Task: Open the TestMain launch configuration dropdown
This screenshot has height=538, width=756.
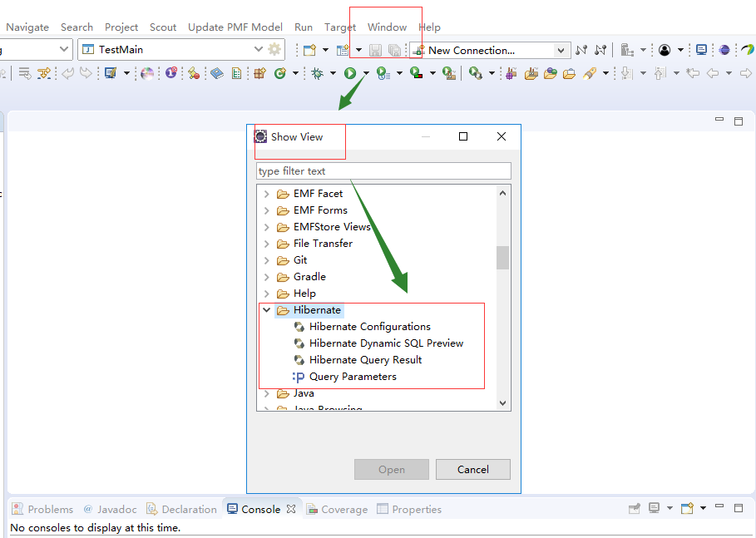Action: coord(259,49)
